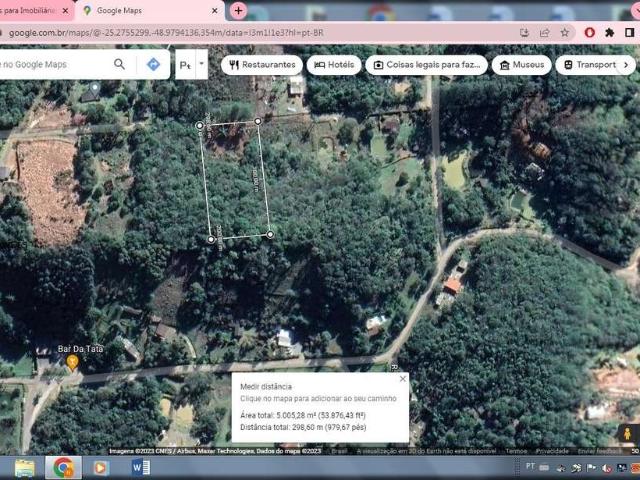Click the Google Maps search magnifier icon

(x=119, y=64)
